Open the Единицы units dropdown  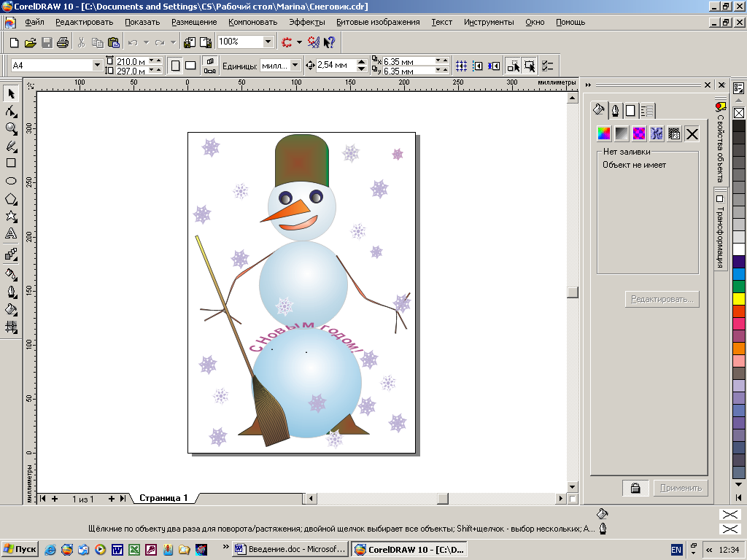pyautogui.click(x=295, y=65)
